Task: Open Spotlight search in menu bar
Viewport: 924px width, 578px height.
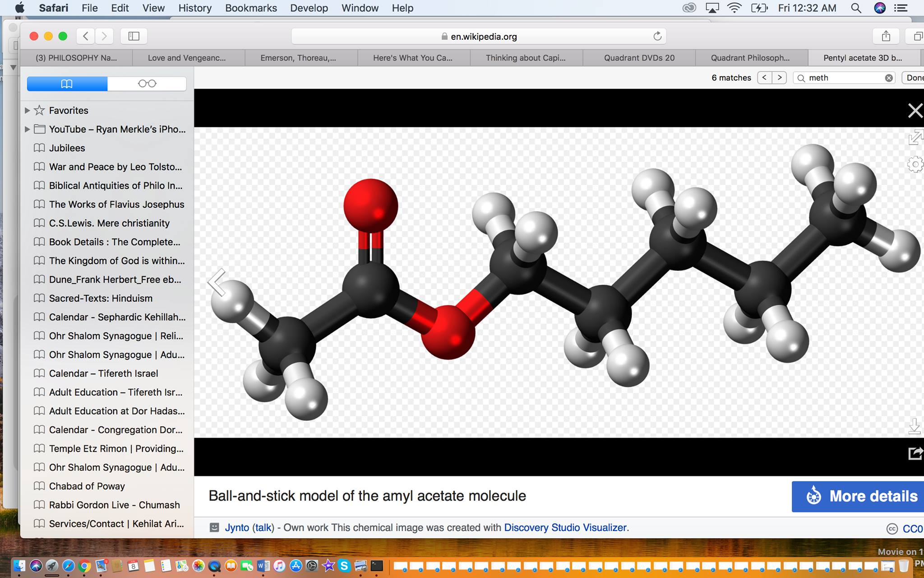Action: [855, 8]
